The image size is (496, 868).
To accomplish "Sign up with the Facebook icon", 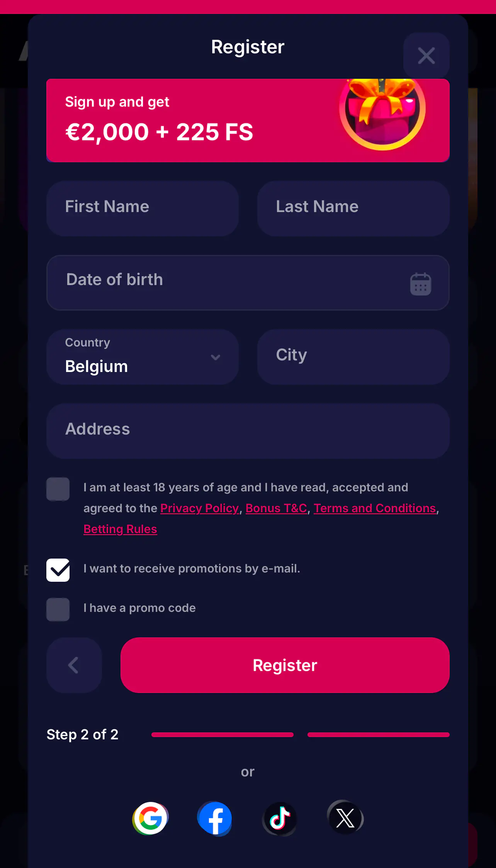I will [215, 818].
